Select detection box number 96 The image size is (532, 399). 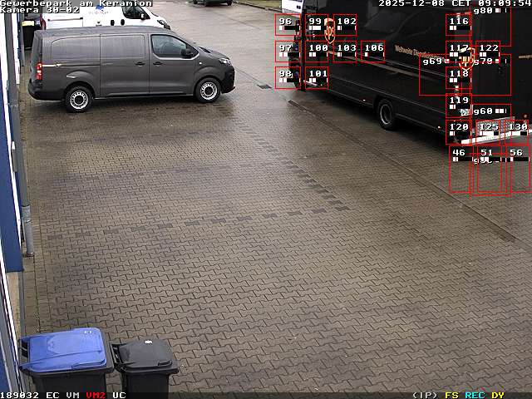click(x=287, y=25)
